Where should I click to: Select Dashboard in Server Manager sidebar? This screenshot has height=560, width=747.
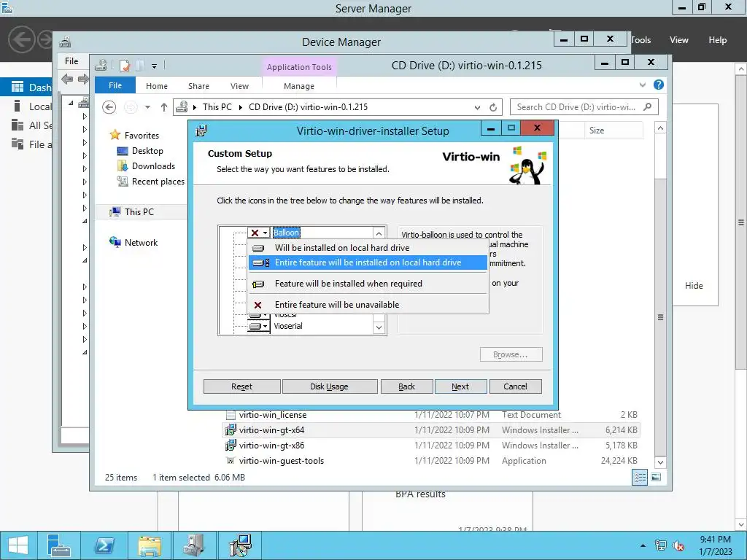click(26, 87)
